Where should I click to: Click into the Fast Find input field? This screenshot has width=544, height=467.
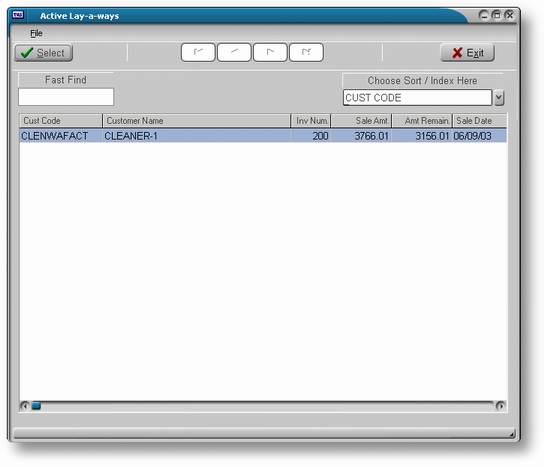click(66, 97)
